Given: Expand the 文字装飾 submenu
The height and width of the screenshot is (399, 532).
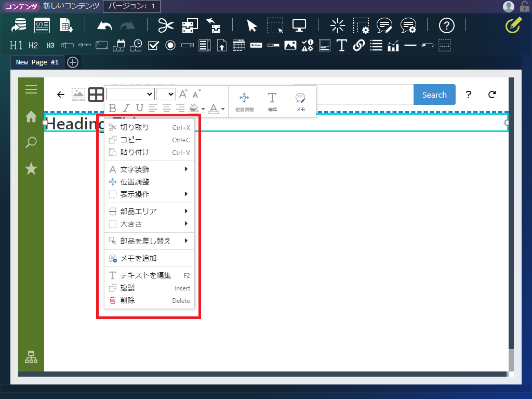Looking at the screenshot, I should coord(149,169).
